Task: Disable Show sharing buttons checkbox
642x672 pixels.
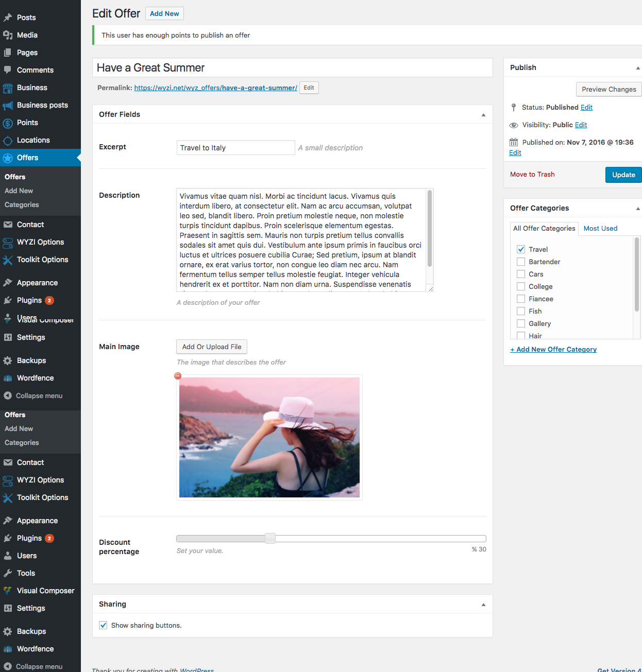Action: point(103,625)
